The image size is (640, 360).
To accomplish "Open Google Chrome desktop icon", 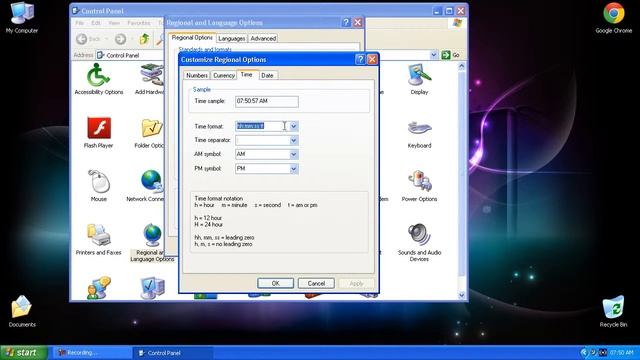I will pos(613,18).
